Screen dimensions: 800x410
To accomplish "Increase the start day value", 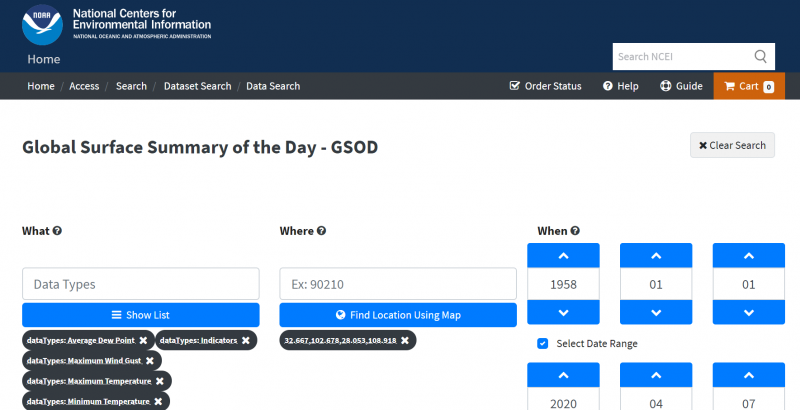I will click(x=748, y=255).
